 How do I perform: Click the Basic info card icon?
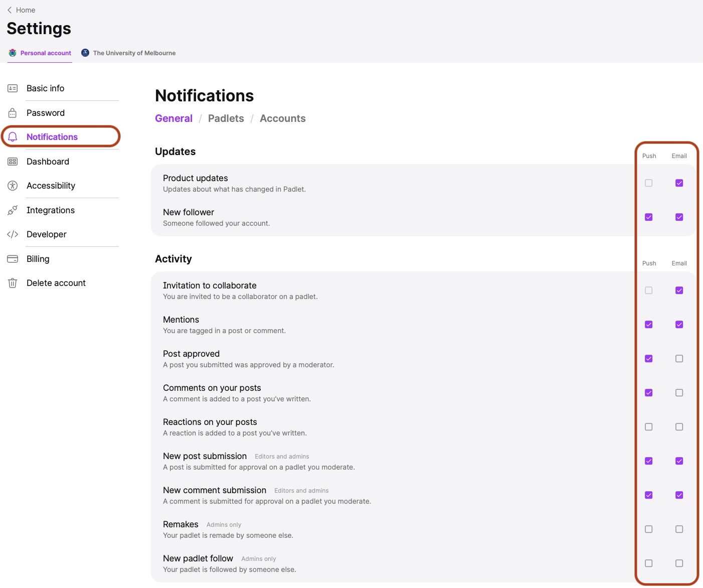pos(13,88)
